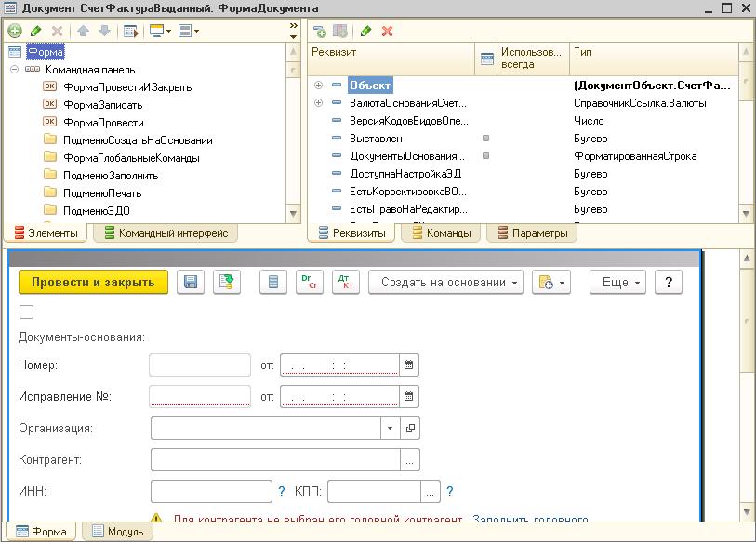
Task: Select ПодменюПечать folder in elements tree
Action: [x=102, y=193]
